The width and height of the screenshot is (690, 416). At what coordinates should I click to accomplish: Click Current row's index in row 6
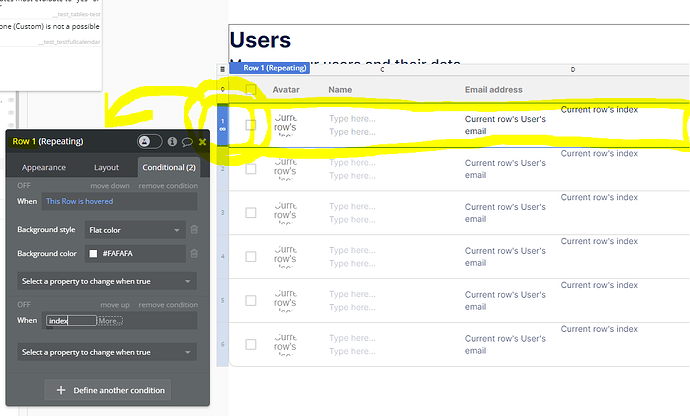click(x=599, y=329)
